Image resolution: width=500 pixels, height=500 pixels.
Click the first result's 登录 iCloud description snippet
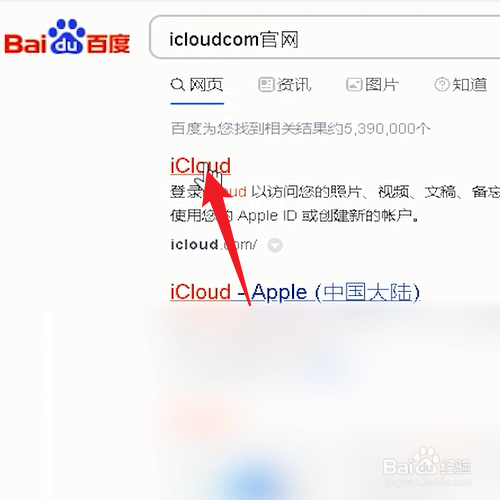click(335, 192)
